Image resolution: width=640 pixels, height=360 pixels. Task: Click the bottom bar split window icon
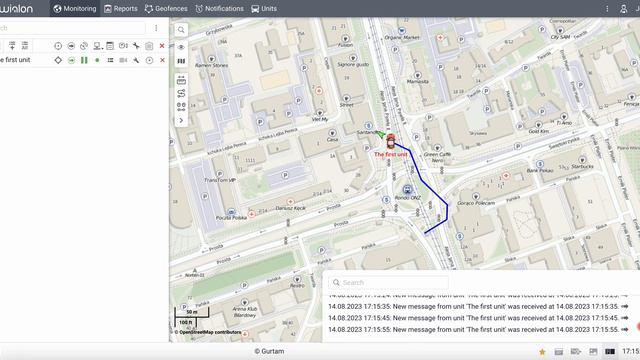pos(593,351)
